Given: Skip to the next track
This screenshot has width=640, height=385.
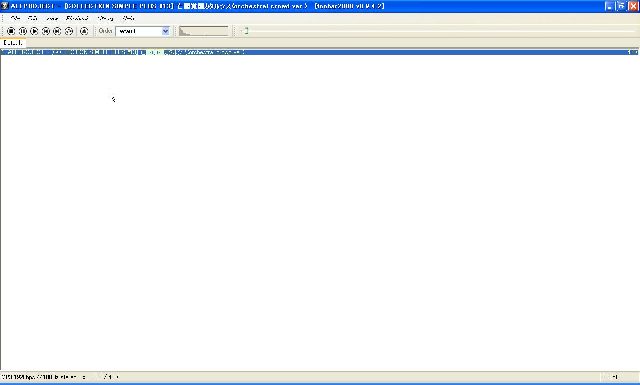Looking at the screenshot, I should 57,31.
